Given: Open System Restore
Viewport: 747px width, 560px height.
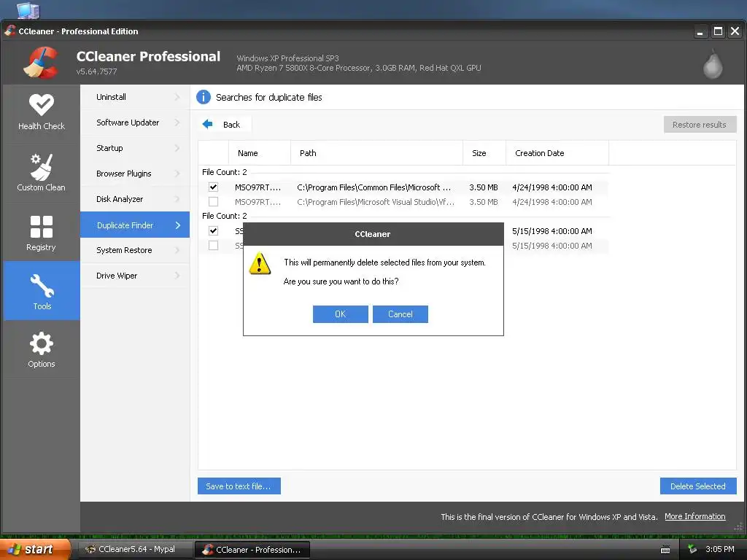Looking at the screenshot, I should coord(135,250).
